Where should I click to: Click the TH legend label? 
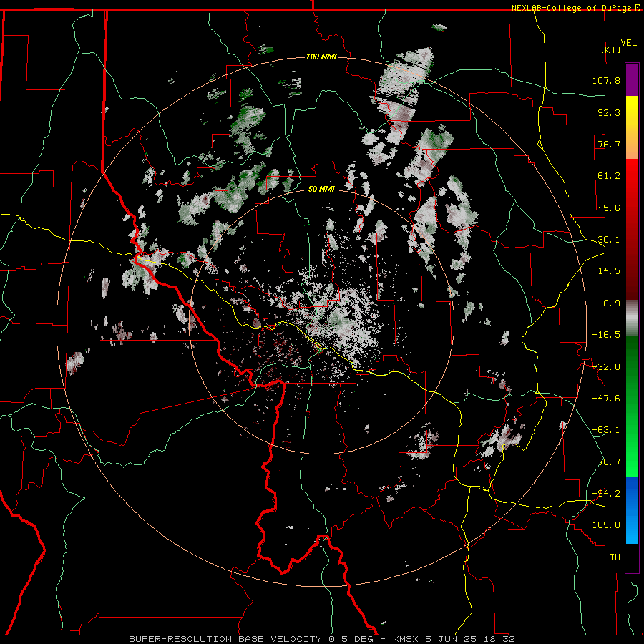point(615,557)
